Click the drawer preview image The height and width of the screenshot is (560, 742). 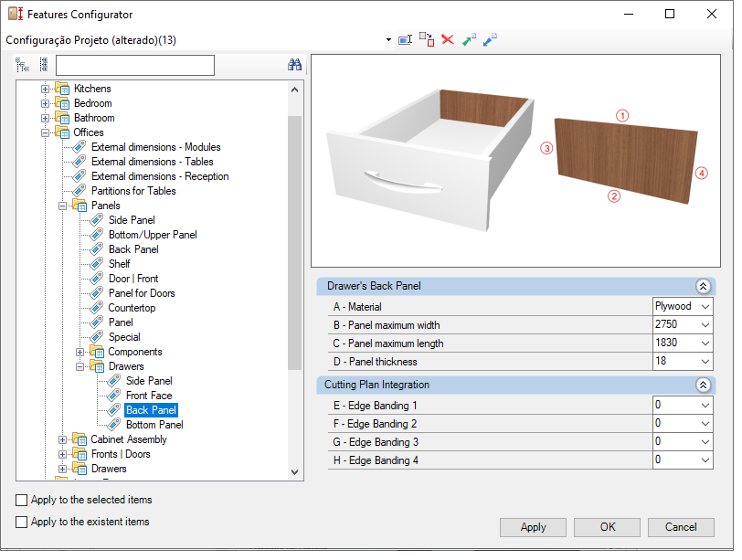click(515, 161)
